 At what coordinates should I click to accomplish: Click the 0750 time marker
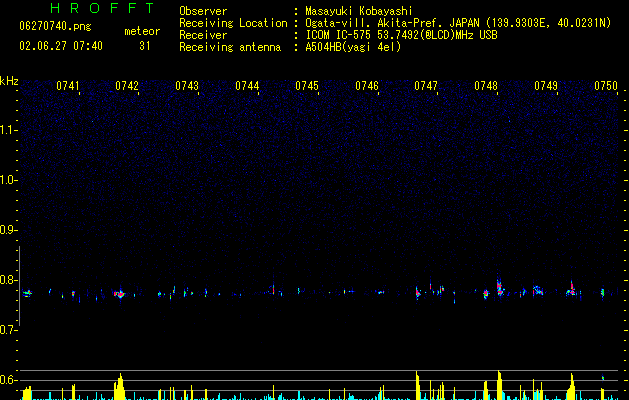[606, 86]
